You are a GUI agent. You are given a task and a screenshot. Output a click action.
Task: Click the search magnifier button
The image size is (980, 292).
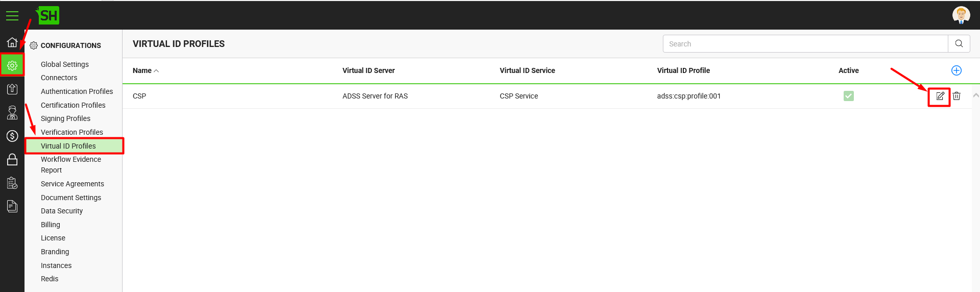(959, 44)
